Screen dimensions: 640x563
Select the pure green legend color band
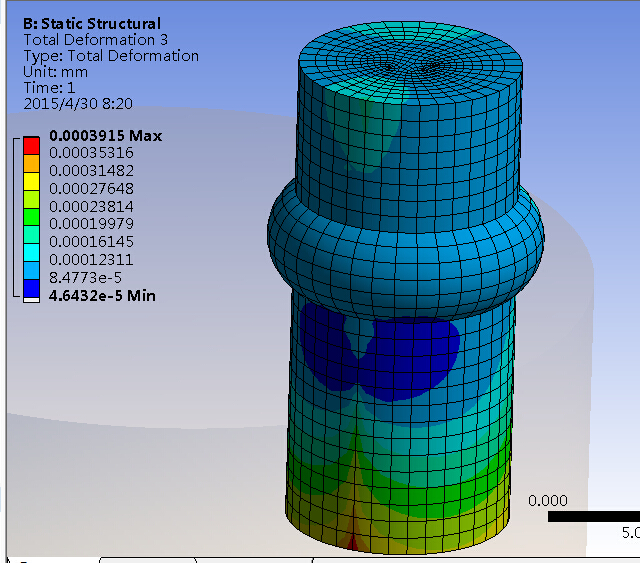pyautogui.click(x=31, y=217)
